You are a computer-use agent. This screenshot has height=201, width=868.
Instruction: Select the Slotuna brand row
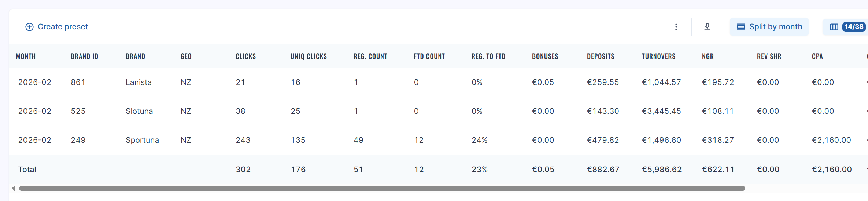pyautogui.click(x=139, y=111)
